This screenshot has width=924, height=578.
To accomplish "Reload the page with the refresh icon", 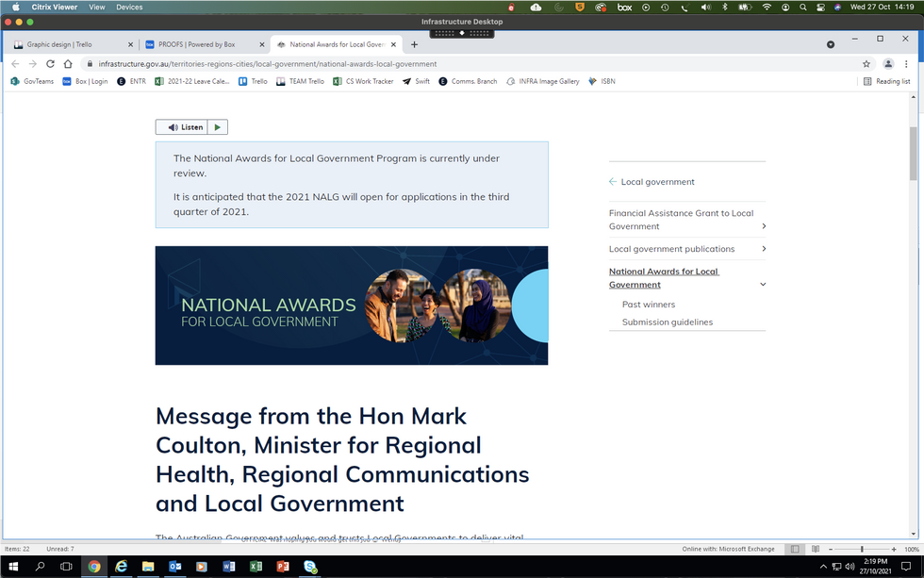I will pyautogui.click(x=50, y=63).
